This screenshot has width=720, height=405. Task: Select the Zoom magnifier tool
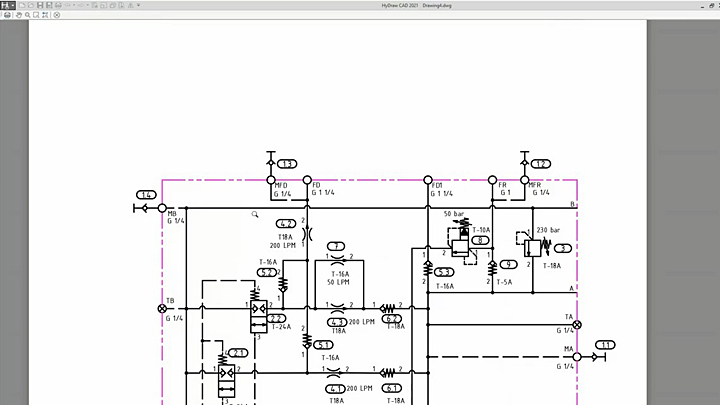pyautogui.click(x=28, y=15)
